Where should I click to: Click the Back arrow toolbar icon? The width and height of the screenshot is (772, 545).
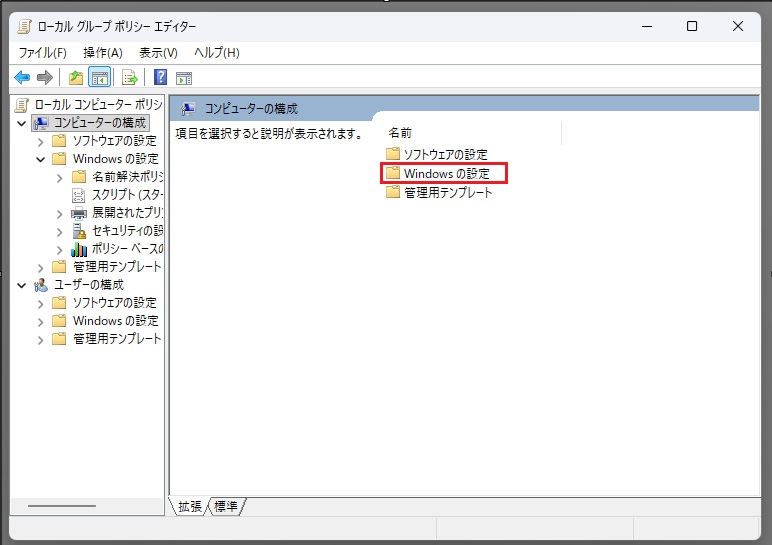22,78
